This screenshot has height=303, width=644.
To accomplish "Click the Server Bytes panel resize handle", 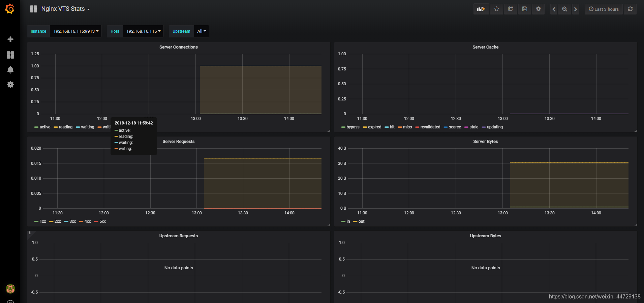I will click(x=636, y=225).
